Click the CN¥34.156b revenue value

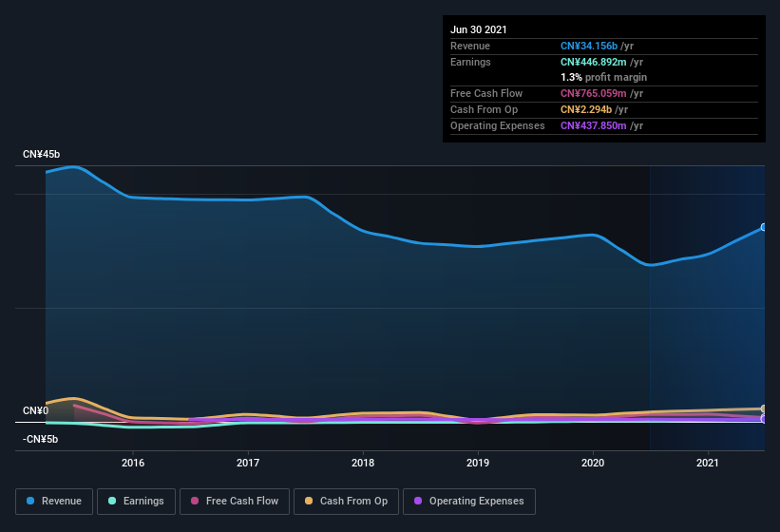click(x=589, y=46)
